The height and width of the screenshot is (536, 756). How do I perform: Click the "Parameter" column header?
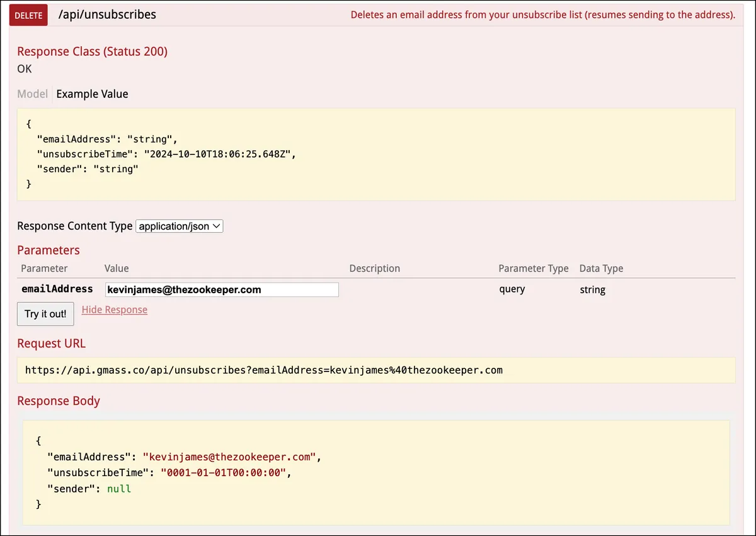(44, 269)
